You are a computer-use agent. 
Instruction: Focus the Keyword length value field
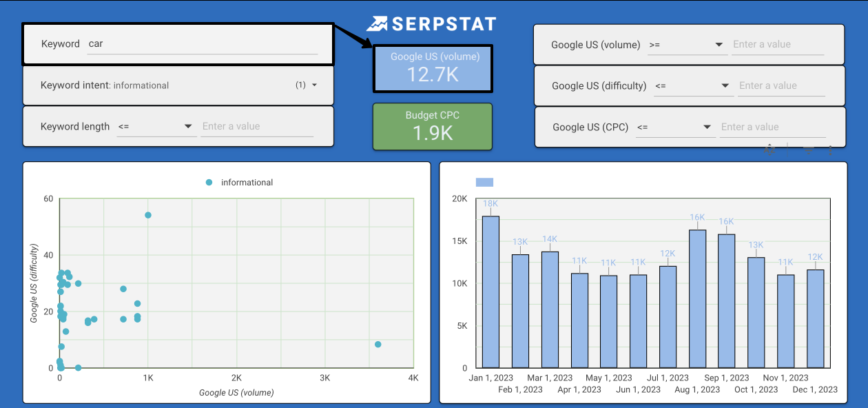(256, 127)
